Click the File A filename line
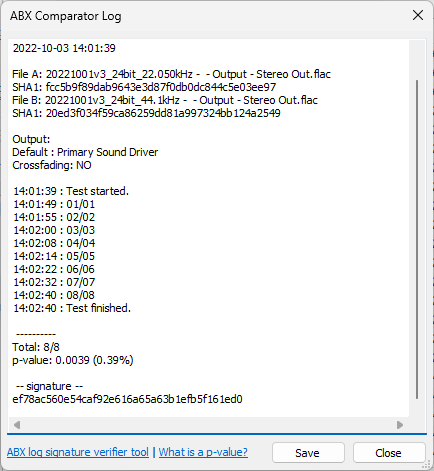The height and width of the screenshot is (471, 434). pyautogui.click(x=171, y=74)
